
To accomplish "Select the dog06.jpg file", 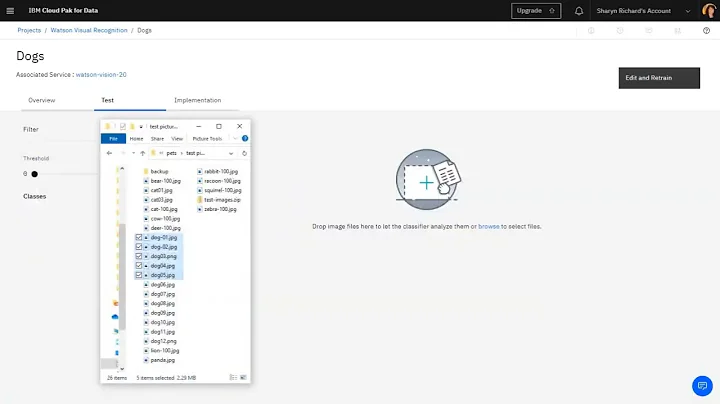I will click(x=159, y=285).
